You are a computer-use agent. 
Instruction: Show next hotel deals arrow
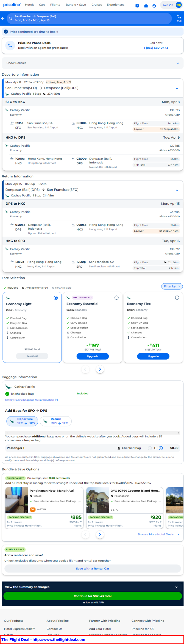(x=100, y=535)
